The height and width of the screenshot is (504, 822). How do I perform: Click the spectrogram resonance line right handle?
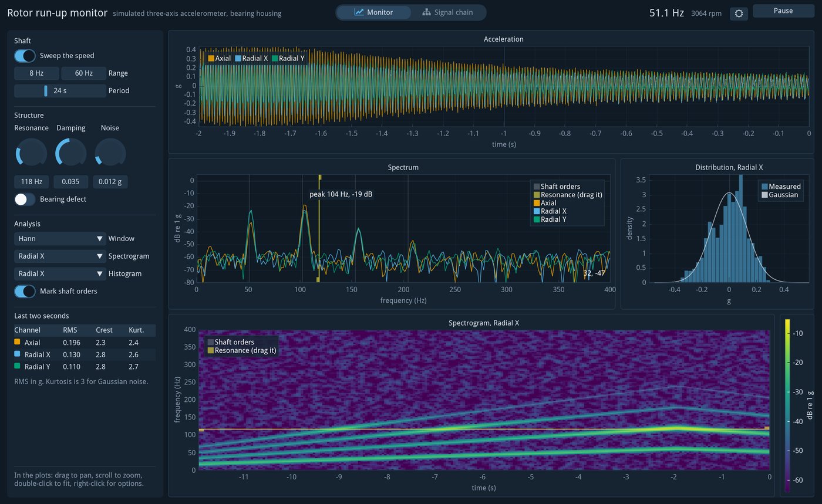767,428
